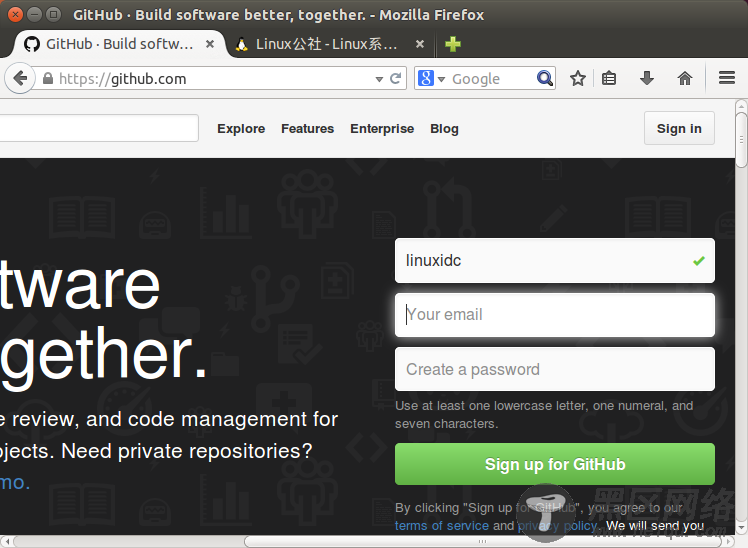Open the privacy policy link
The height and width of the screenshot is (548, 748).
[x=558, y=526]
